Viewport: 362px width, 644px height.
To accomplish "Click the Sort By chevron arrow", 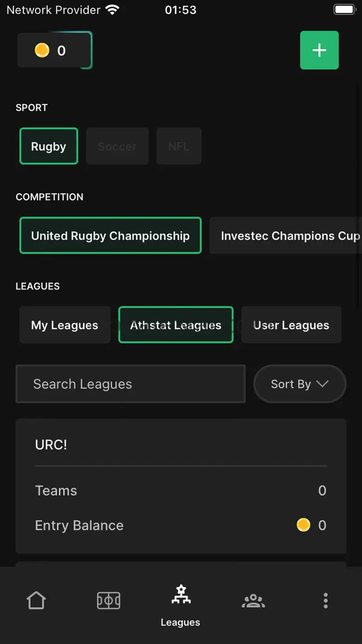I will click(322, 384).
